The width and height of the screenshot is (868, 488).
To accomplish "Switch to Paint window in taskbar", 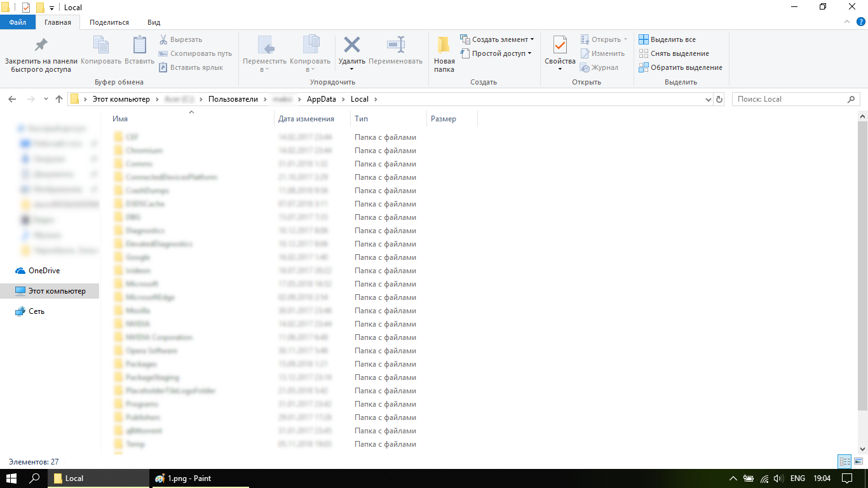I will [x=189, y=478].
